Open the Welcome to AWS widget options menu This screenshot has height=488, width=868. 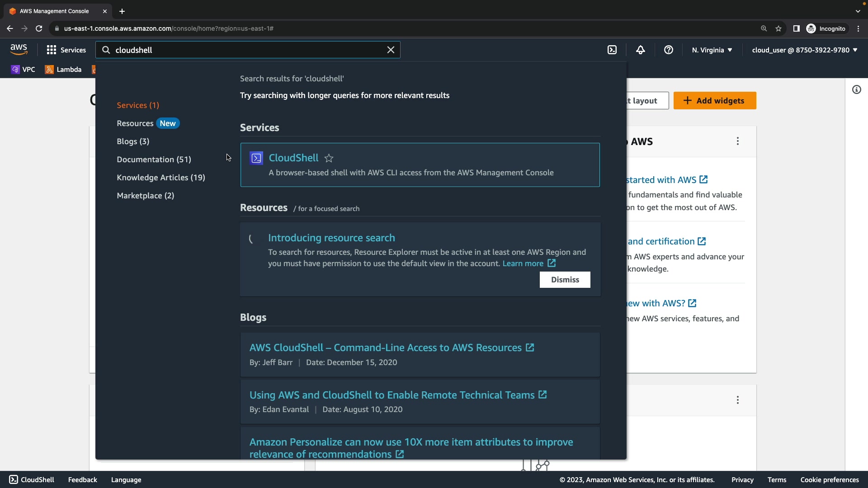tap(737, 141)
